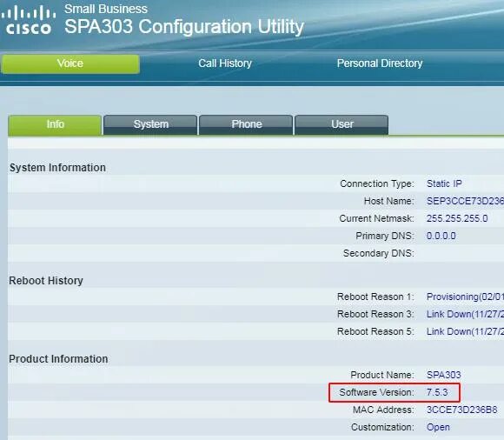Click the Host Name value SEP3CCE73D236
Screen dimensions: 504x440
click(x=465, y=201)
